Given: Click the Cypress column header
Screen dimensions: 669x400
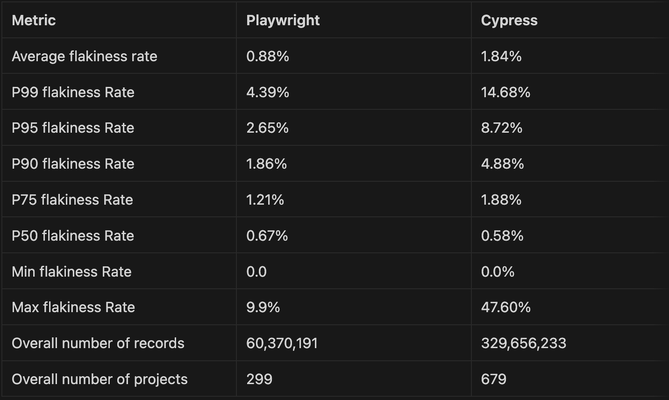Looking at the screenshot, I should [x=508, y=20].
